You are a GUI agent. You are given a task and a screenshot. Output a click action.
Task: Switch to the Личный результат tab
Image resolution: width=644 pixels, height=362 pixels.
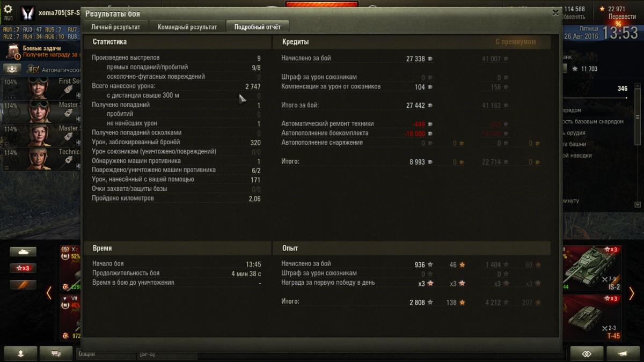pyautogui.click(x=115, y=27)
